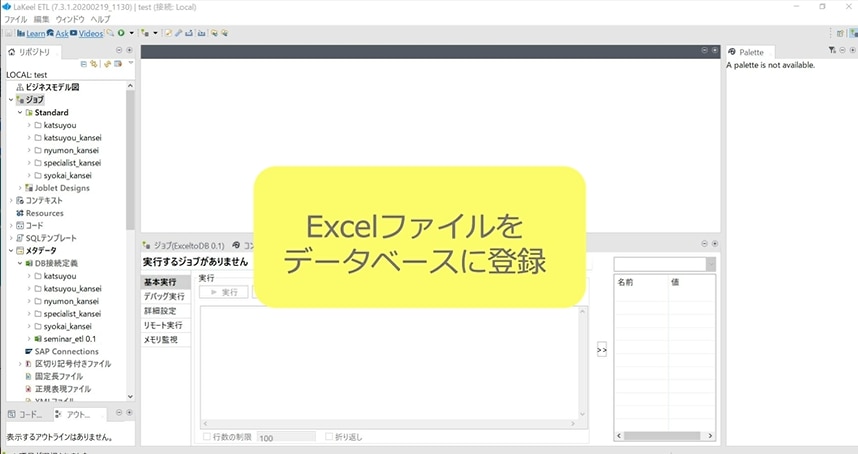Screen dimensions: 858x454
Task: Toggle the 折り返し checkbox
Action: coord(329,437)
